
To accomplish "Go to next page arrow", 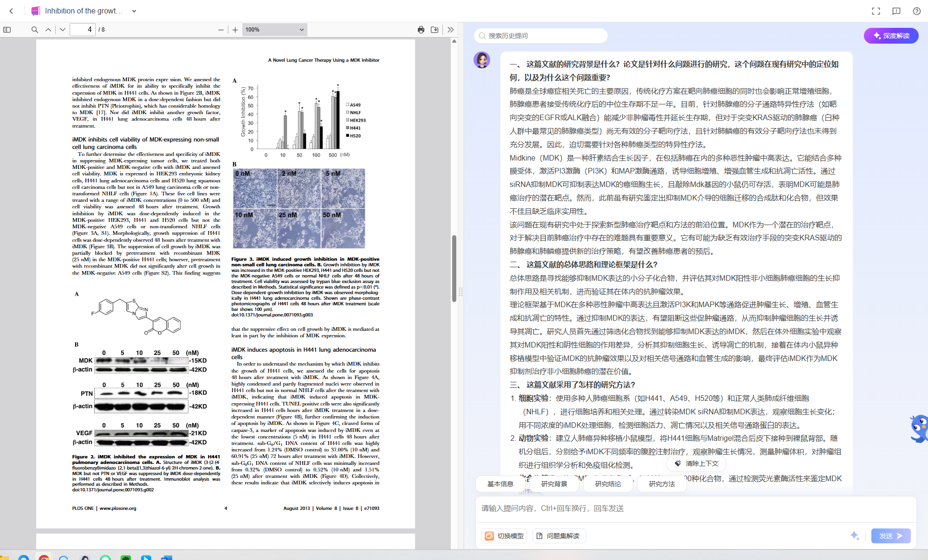I will [x=62, y=30].
